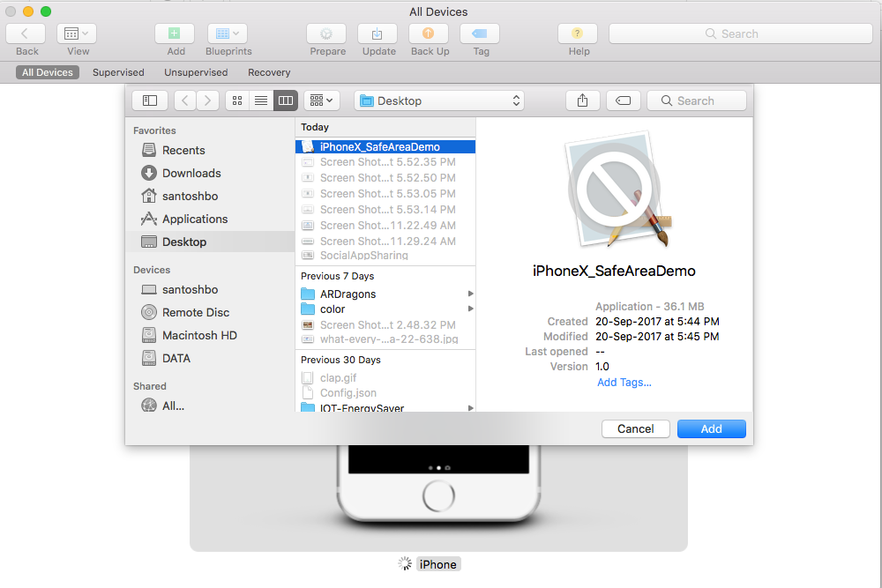Open the Desktop location popup
Screen dimensions: 882x588
439,100
